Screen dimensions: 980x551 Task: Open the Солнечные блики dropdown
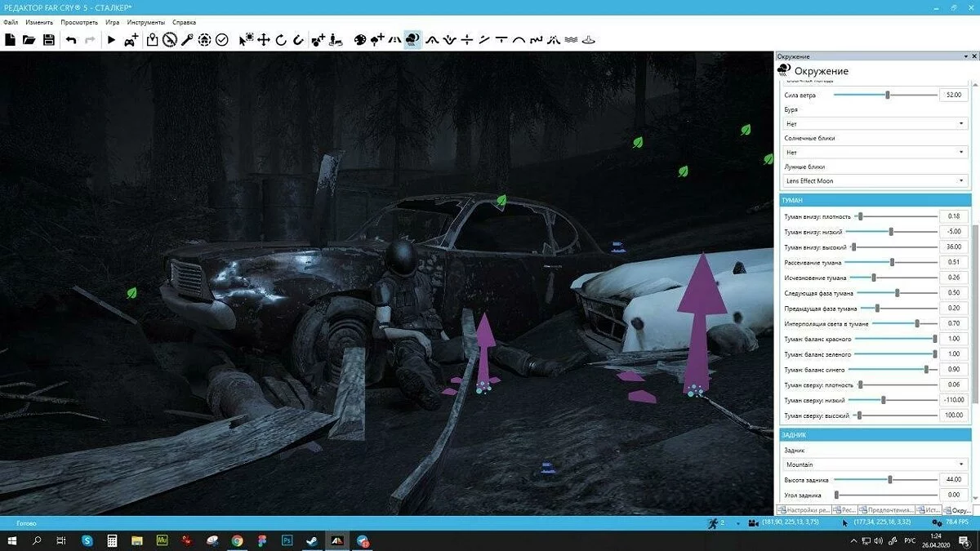(x=875, y=153)
